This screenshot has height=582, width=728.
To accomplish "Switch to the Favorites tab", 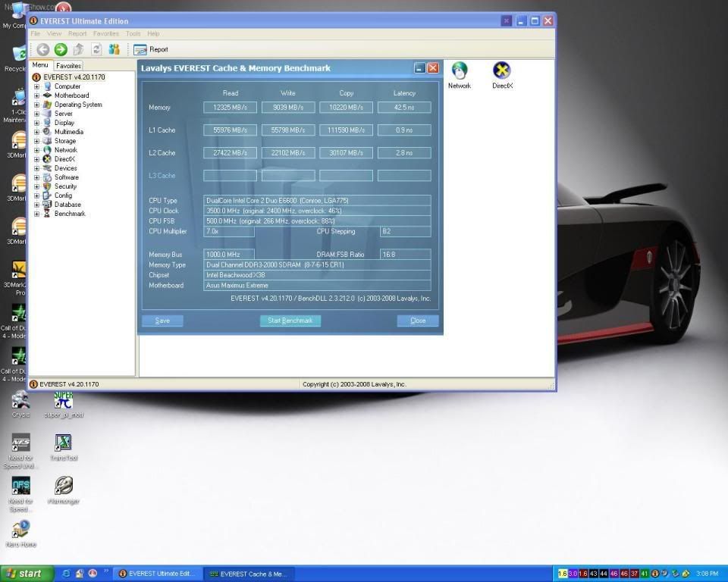I will [68, 66].
